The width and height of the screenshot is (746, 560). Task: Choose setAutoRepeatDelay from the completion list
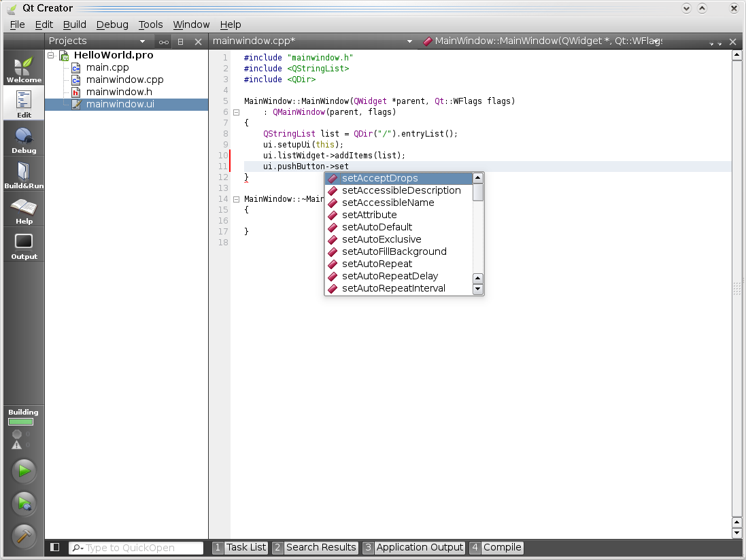tap(399, 276)
